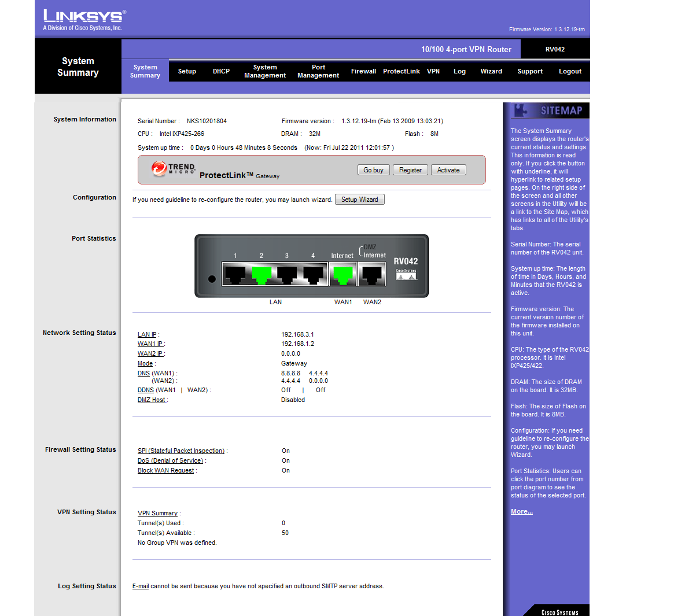674x616 pixels.
Task: Click the Linksys logo in the header
Action: click(x=84, y=20)
